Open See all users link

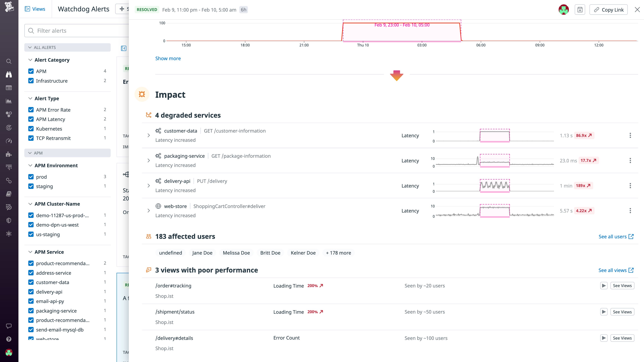tap(616, 236)
